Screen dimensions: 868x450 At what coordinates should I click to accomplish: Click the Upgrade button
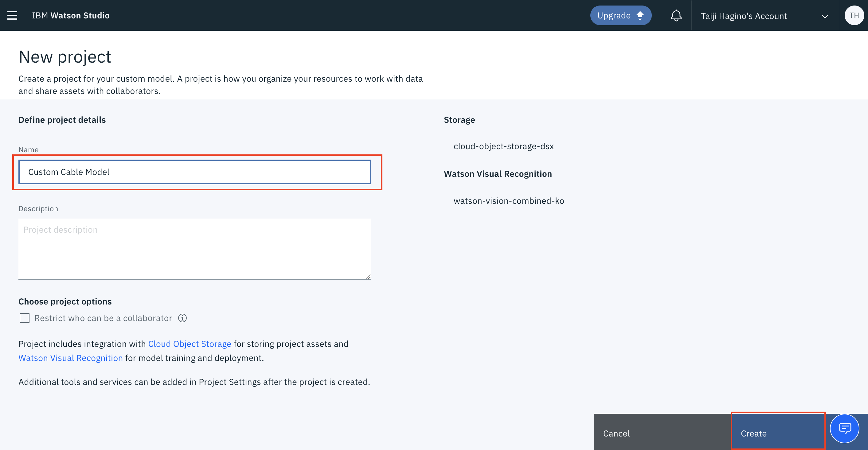pos(614,15)
